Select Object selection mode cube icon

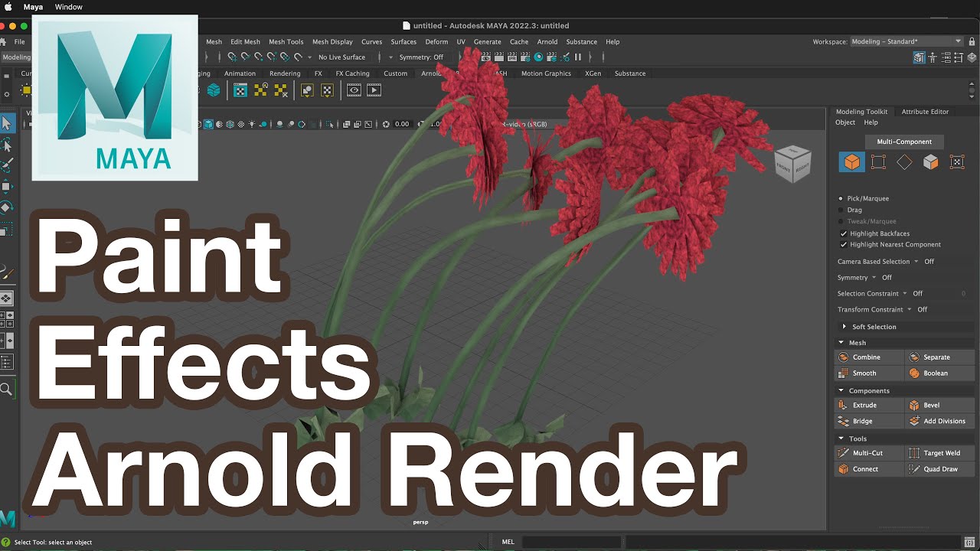point(851,161)
